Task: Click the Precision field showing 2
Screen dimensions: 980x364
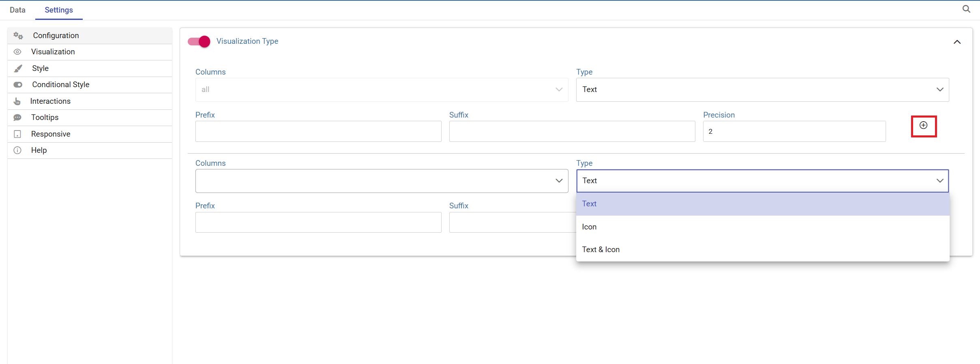Action: (794, 131)
